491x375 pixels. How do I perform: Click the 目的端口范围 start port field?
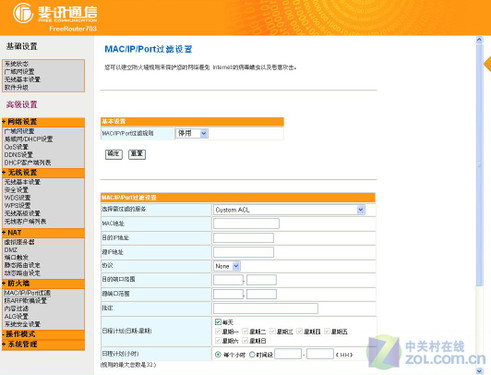tap(228, 280)
